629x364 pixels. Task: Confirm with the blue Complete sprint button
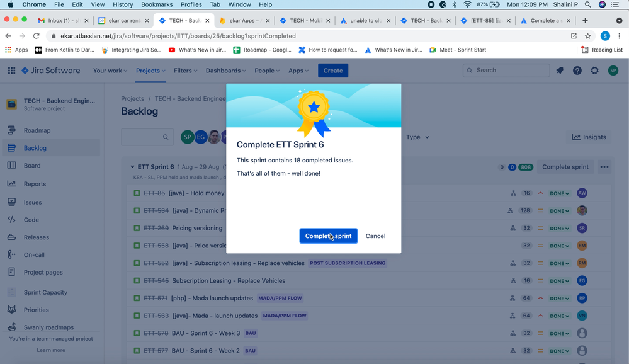328,236
